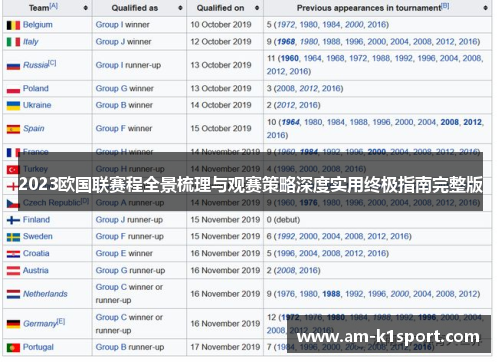
Task: Open 1996 link in Croatia row
Action: point(286,253)
